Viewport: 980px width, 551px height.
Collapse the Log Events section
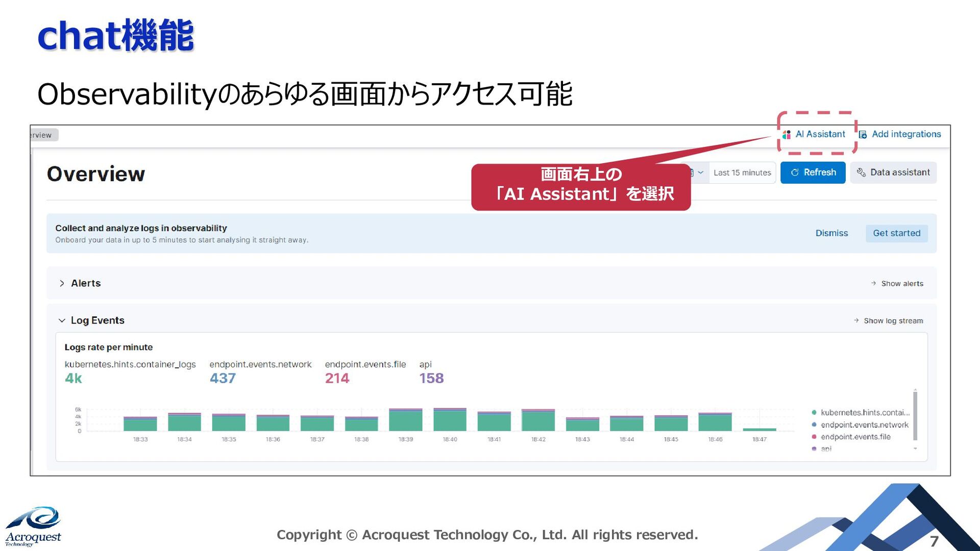(x=62, y=320)
